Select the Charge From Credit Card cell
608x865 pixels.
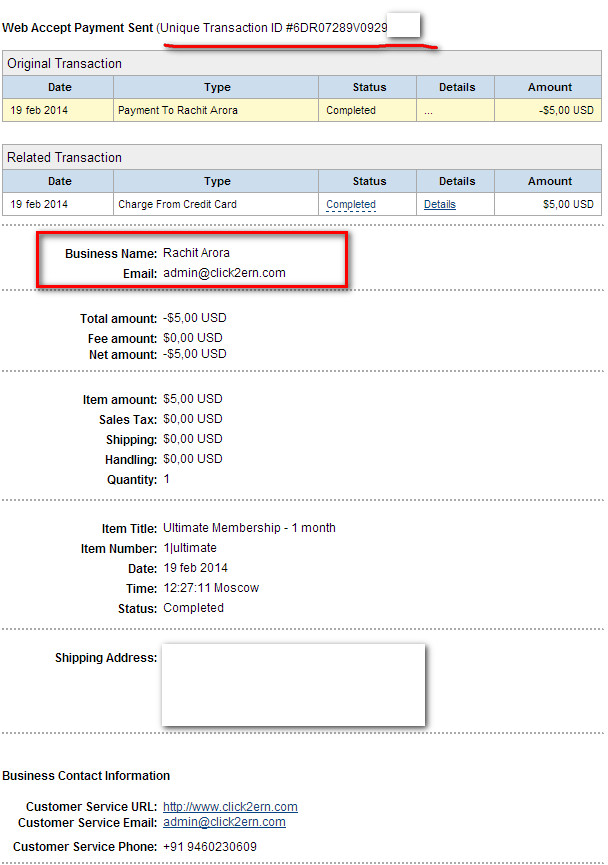pyautogui.click(x=177, y=204)
